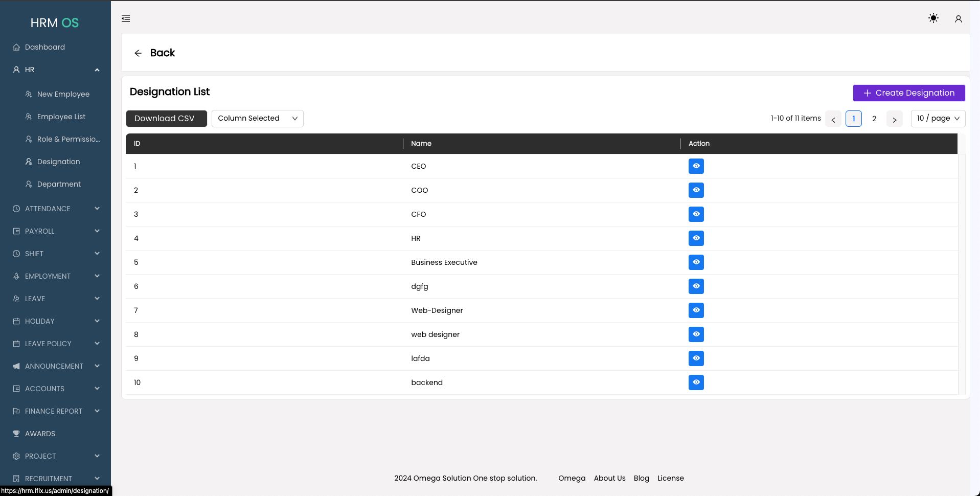Collapse the HR sidebar section

[x=97, y=70]
